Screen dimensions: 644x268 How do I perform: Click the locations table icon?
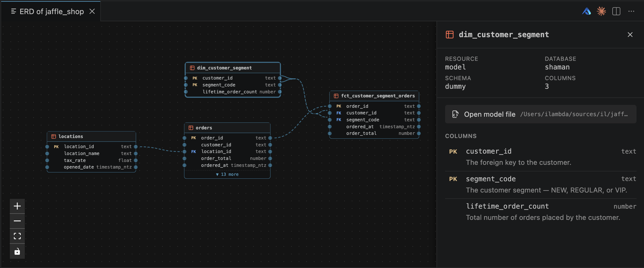(54, 136)
